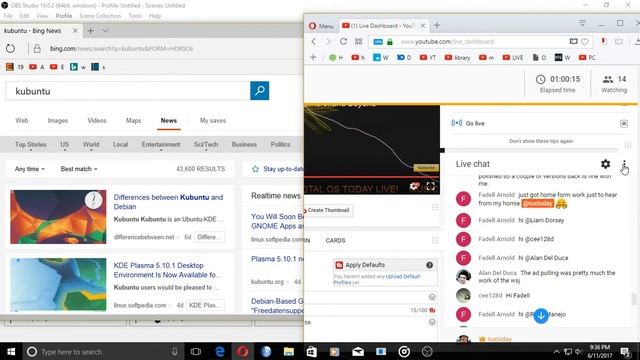Image resolution: width=640 pixels, height=360 pixels.
Task: Switch to the CARDS tab
Action: click(x=336, y=240)
